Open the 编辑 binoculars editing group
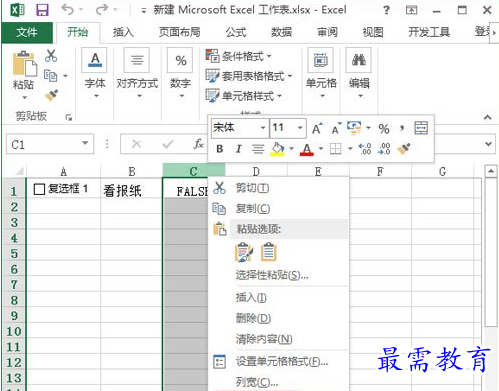This screenshot has height=391, width=499. [359, 60]
